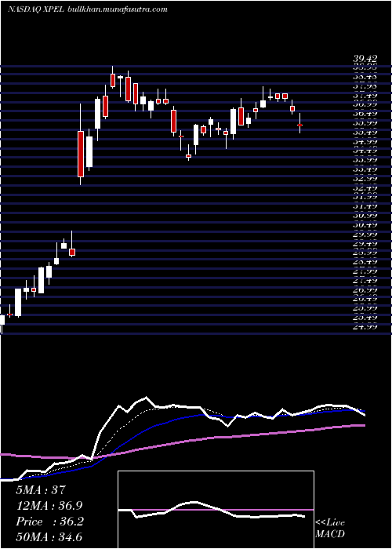
Task: Click the 26.99 price axis label
Action: (x=365, y=290)
